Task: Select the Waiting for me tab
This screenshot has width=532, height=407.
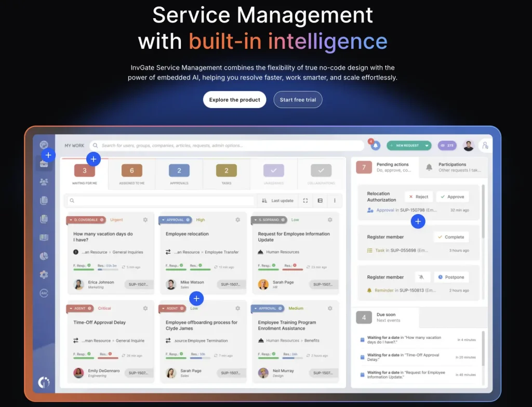Action: [85, 174]
